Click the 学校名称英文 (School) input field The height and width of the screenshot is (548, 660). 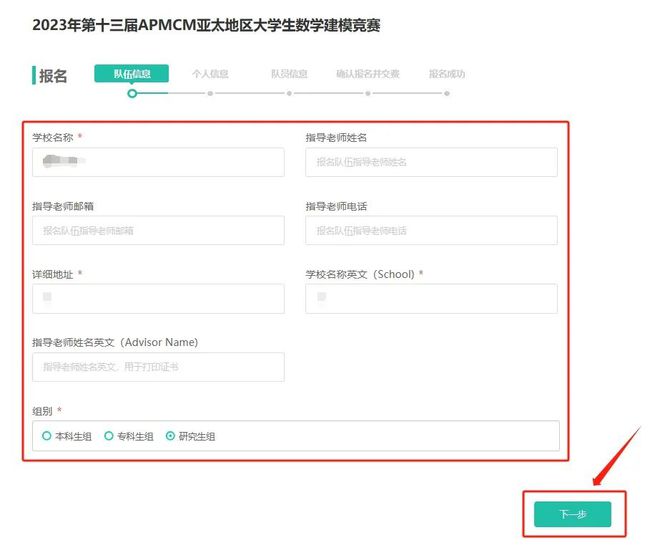point(431,298)
